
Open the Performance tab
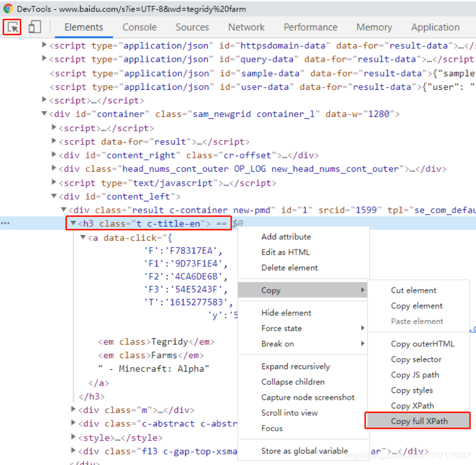(x=310, y=28)
